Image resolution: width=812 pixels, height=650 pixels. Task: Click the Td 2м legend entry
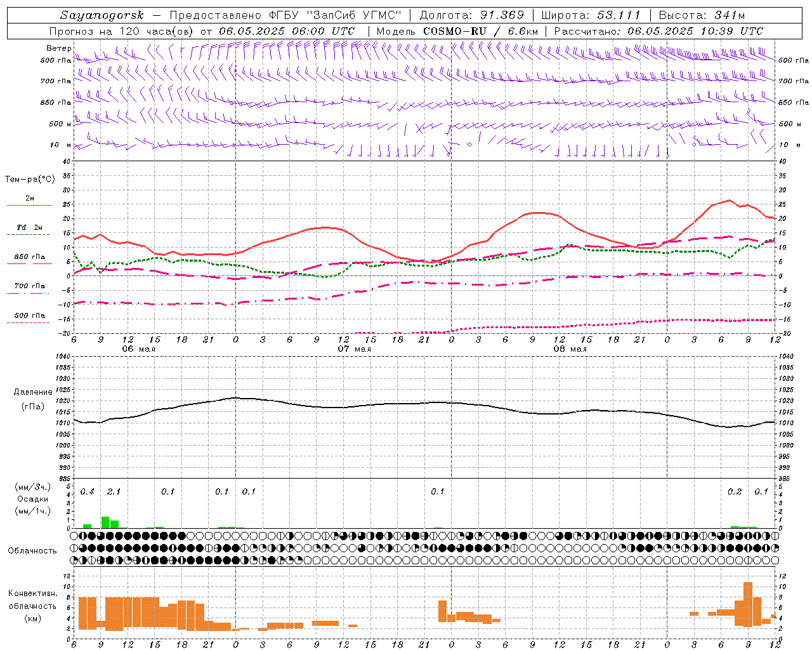[x=30, y=227]
